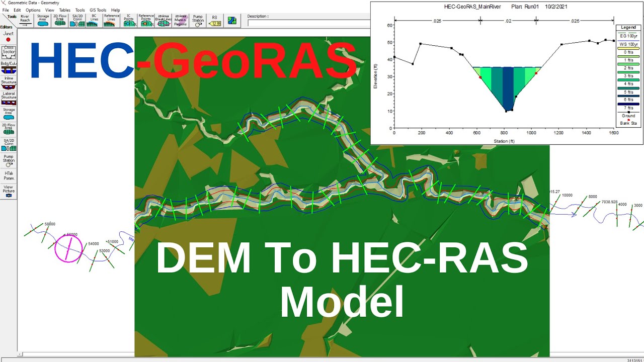Select the Reference Points tool
Viewport: 644px width, 362px height.
(146, 21)
